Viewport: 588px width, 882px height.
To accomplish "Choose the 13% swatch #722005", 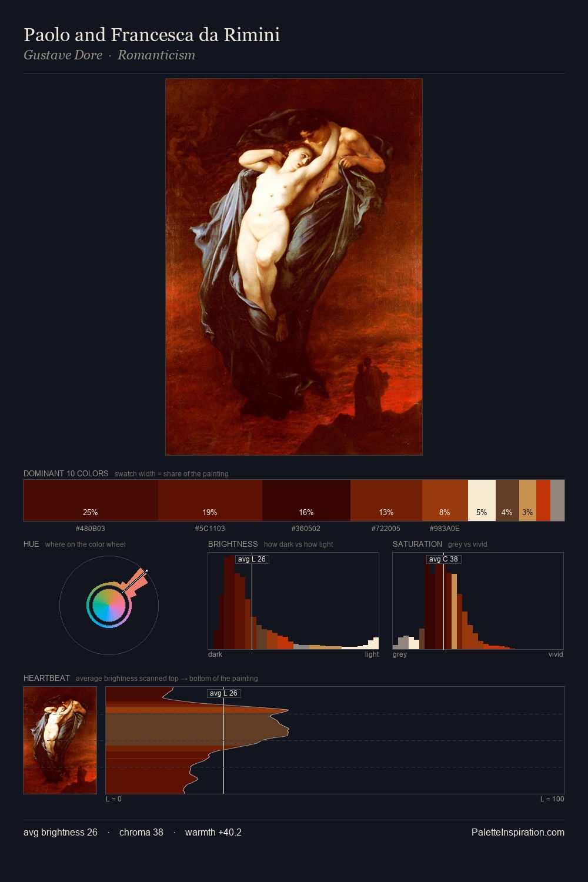I will (386, 500).
